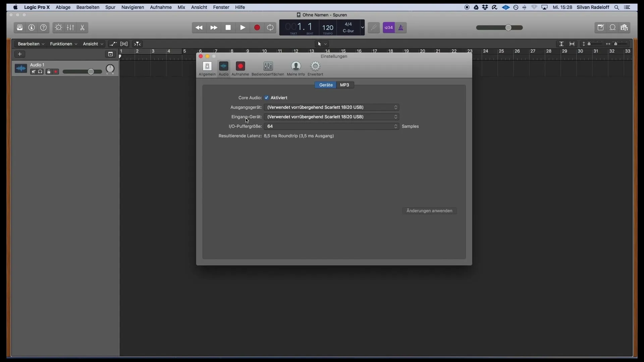Add new track with plus button

20,54
